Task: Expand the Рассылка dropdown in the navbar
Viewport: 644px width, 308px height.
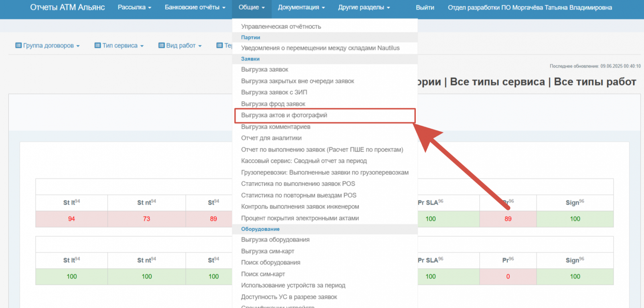Action: 134,7
